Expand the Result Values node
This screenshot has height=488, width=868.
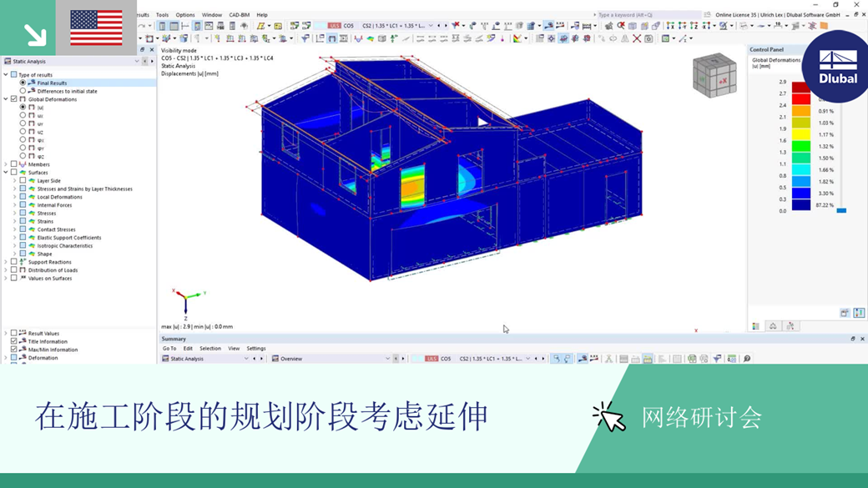(x=6, y=333)
